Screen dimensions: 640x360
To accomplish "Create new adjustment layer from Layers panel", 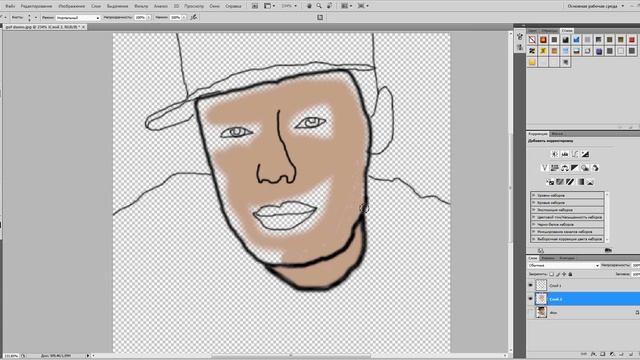I will pos(612,355).
